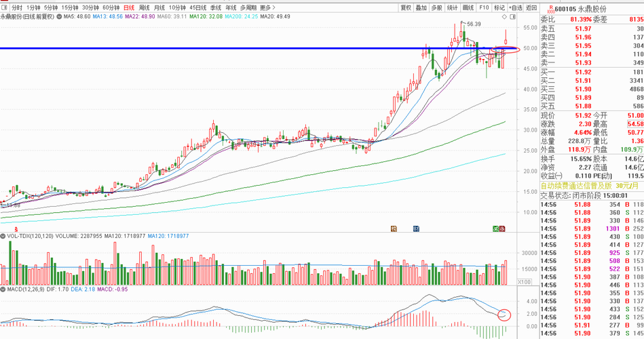The width and height of the screenshot is (644, 339).
Task: Click the MA20: 49.49 indicator value
Action: pyautogui.click(x=276, y=17)
